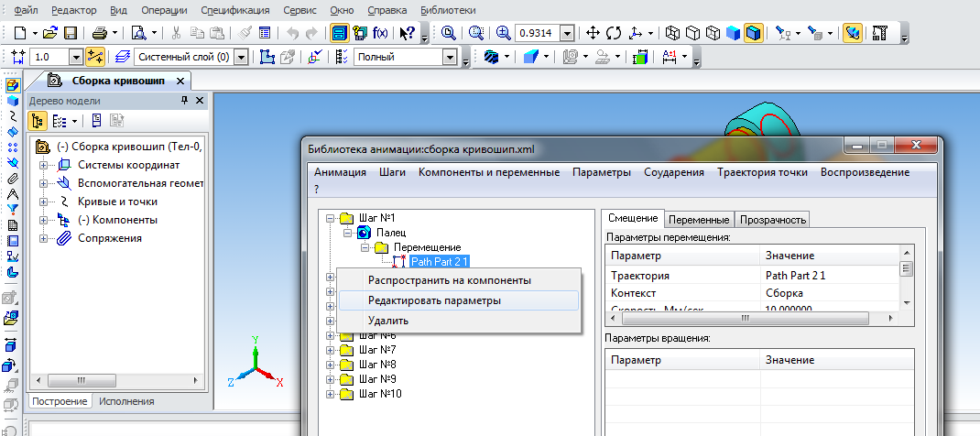This screenshot has height=436, width=980.
Task: Open a file with the Open icon
Action: coord(50,33)
